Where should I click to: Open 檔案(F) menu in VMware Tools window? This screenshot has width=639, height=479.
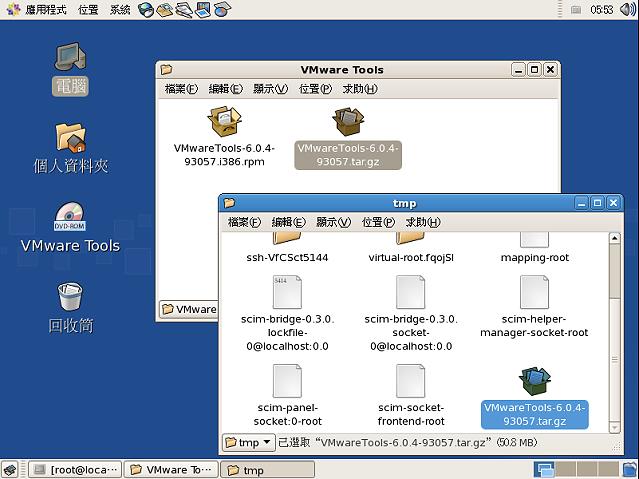coord(181,88)
